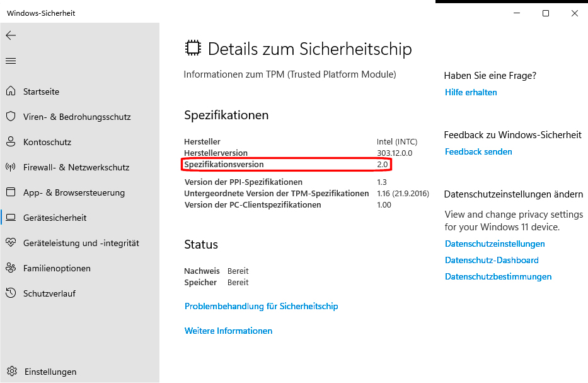Click the Viren- & Bedrohungsschutz shield icon
588x383 pixels.
[x=11, y=117]
